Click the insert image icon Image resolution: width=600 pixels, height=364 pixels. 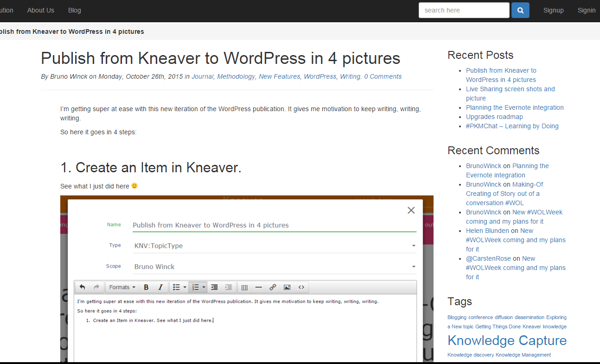click(x=287, y=287)
